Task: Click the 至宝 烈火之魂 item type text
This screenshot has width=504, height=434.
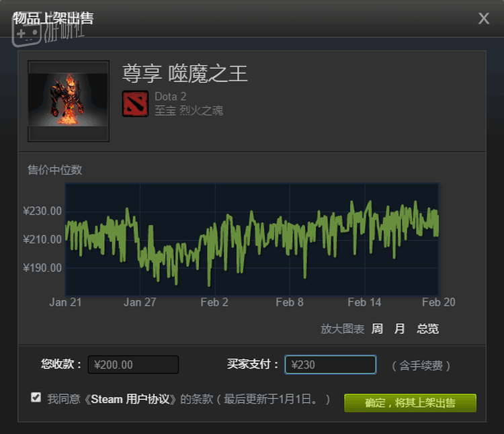Action: click(189, 111)
